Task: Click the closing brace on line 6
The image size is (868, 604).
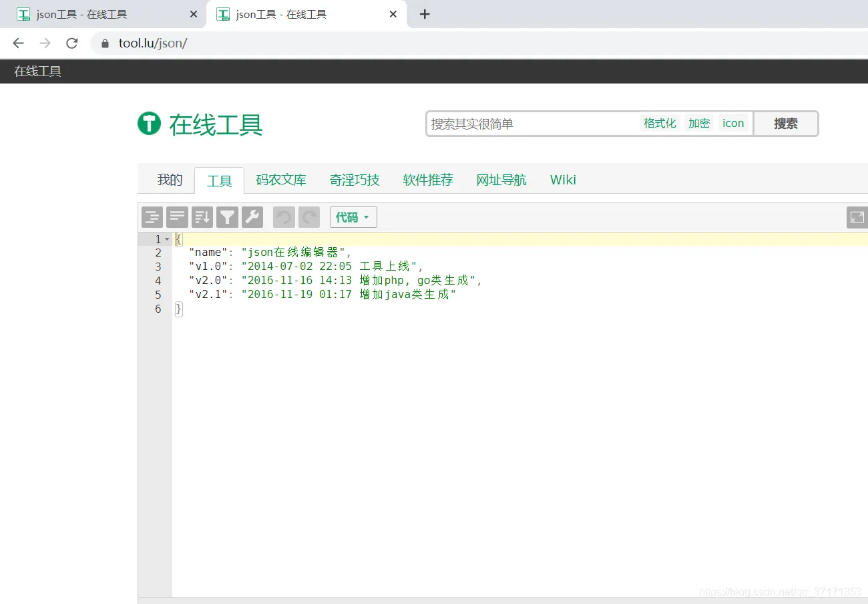Action: (x=178, y=309)
